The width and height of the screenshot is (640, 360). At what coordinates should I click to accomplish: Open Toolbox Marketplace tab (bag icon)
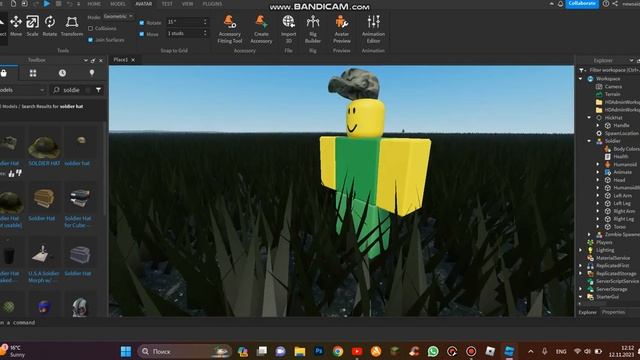4,73
